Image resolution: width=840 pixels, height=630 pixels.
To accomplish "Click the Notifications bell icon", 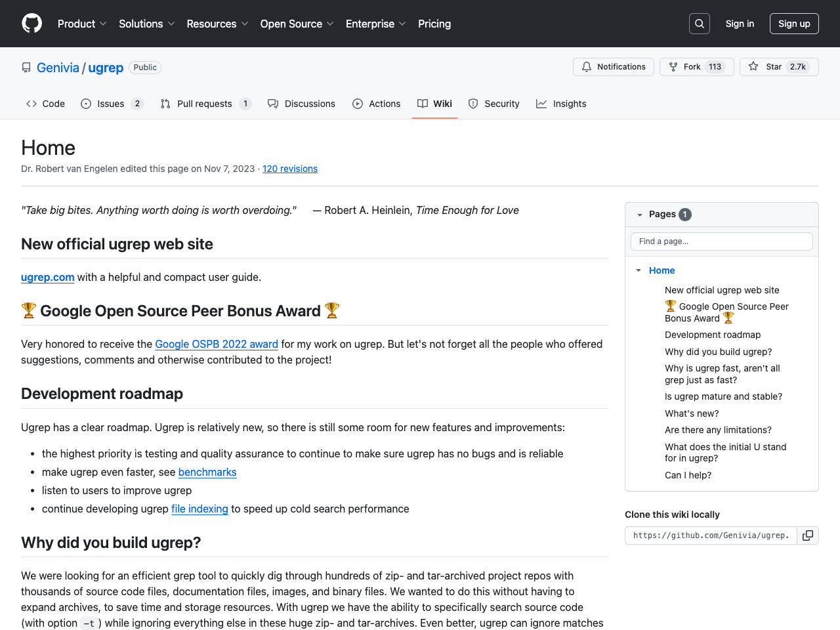I will [x=587, y=67].
